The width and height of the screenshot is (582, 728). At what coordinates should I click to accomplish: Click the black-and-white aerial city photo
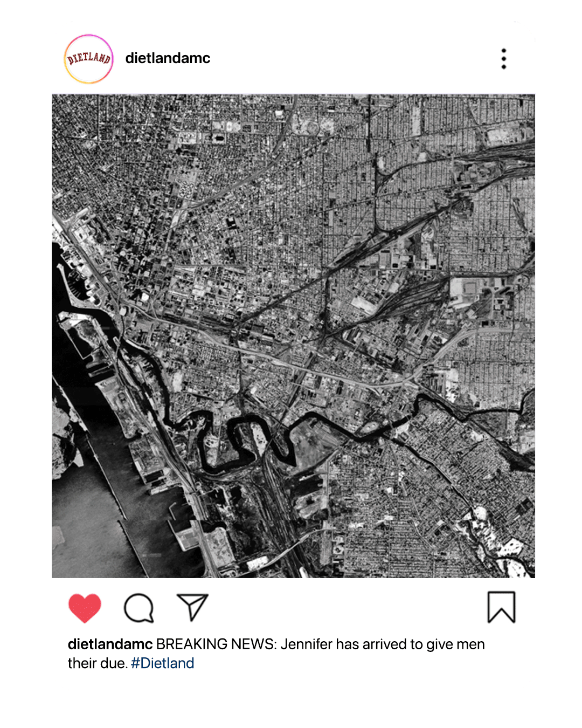[x=293, y=336]
